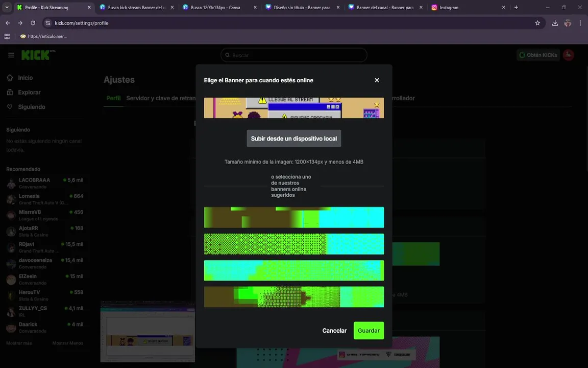Open Lornexia recommended channel
The image size is (588, 368).
click(x=45, y=199)
